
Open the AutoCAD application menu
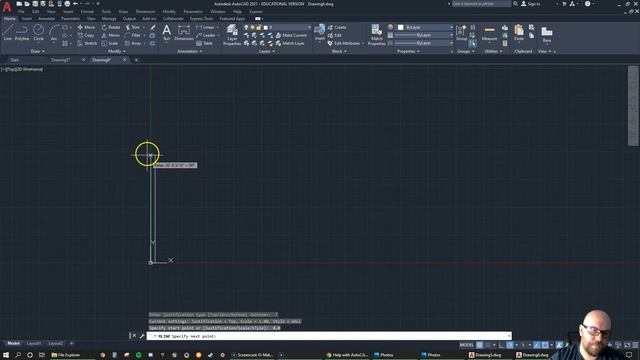pos(7,7)
